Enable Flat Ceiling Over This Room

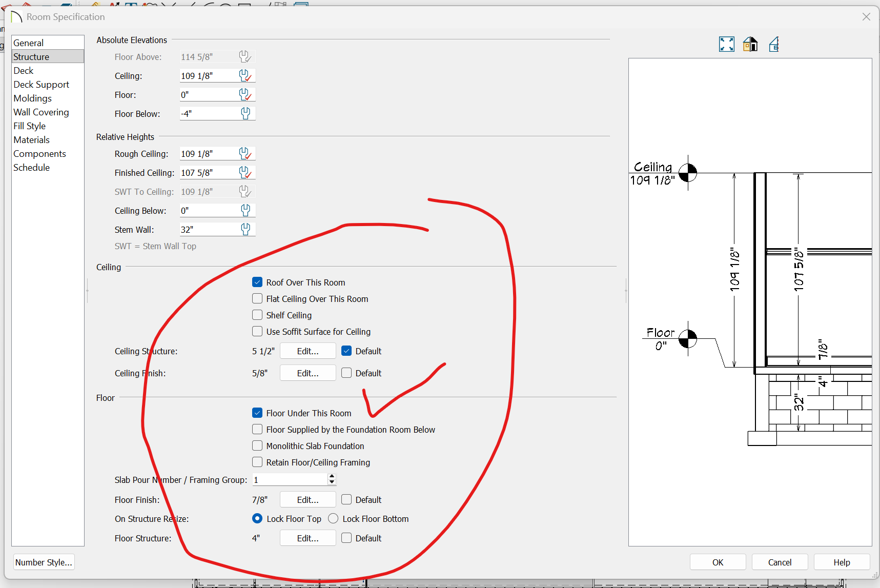pyautogui.click(x=257, y=299)
